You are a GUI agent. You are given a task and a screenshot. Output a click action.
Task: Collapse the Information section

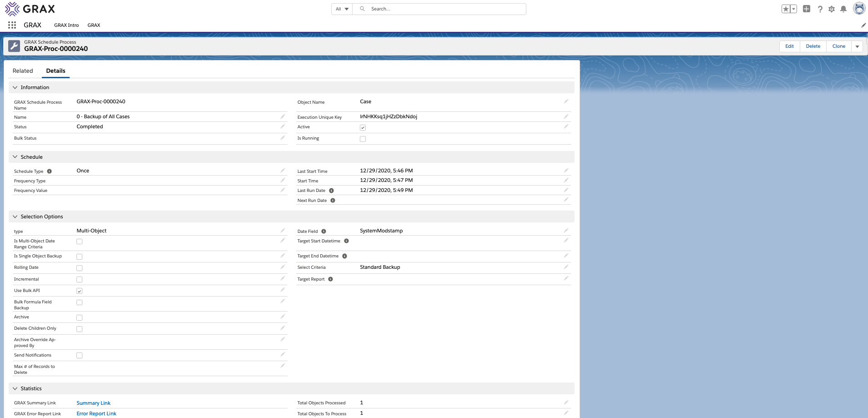15,87
